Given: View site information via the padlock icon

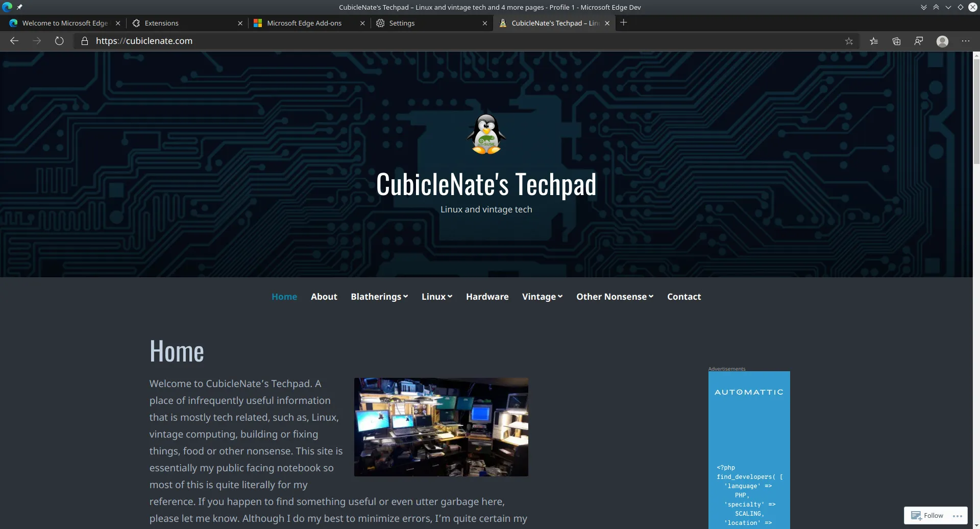Looking at the screenshot, I should point(85,41).
